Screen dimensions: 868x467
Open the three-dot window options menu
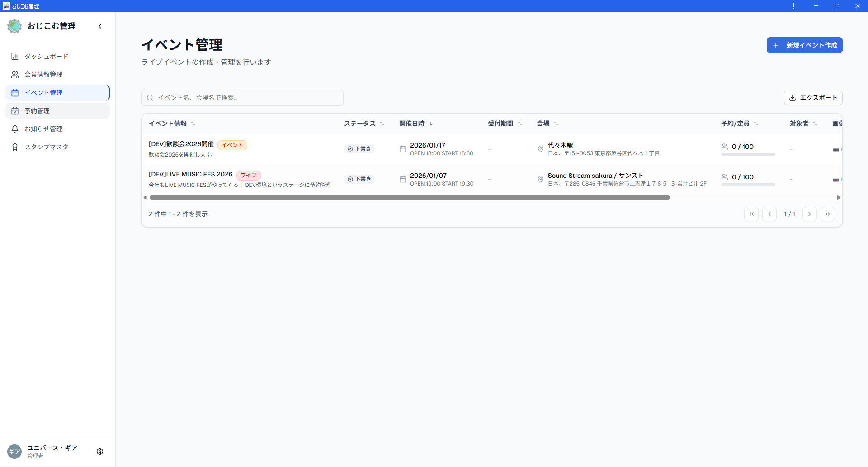(x=793, y=6)
